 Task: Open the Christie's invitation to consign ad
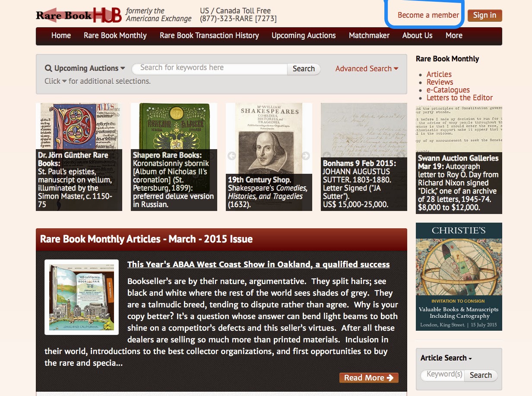[459, 277]
